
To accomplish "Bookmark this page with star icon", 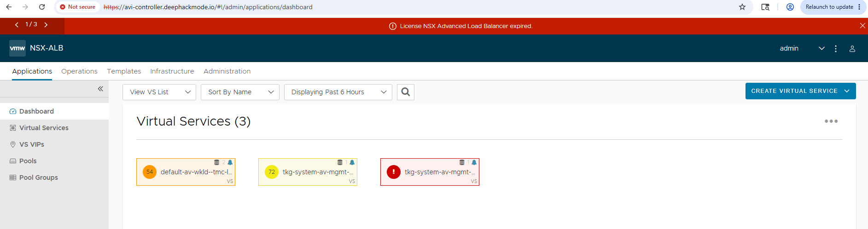I will point(742,7).
